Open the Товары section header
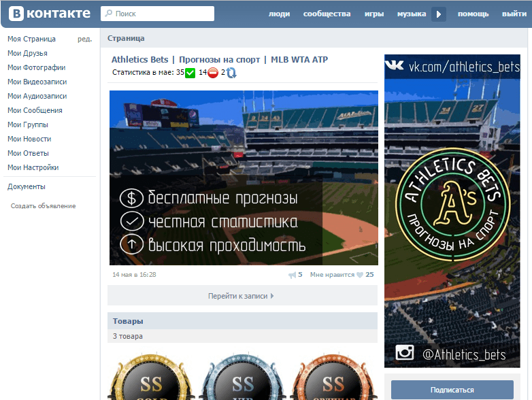532x400 pixels. pyautogui.click(x=242, y=321)
